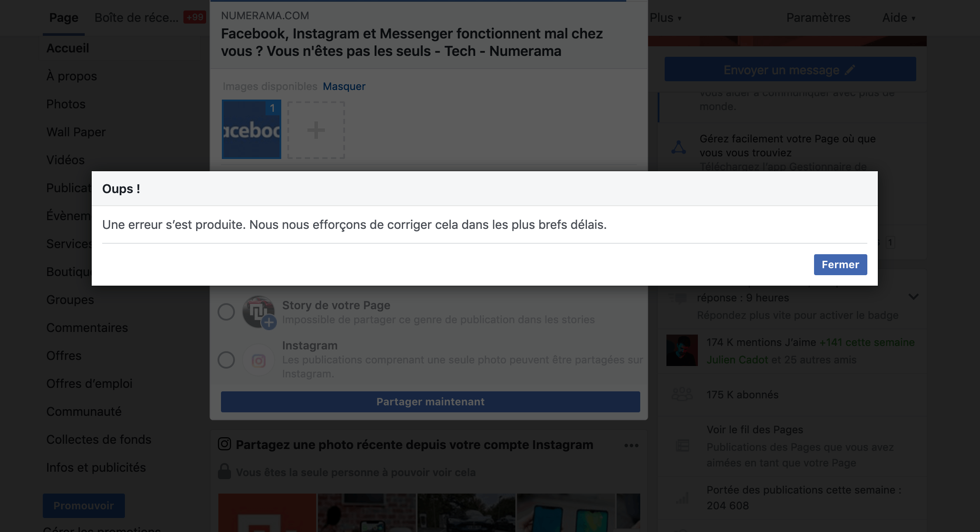Expand the response time chevron
Viewport: 980px width, 532px height.
click(x=914, y=297)
